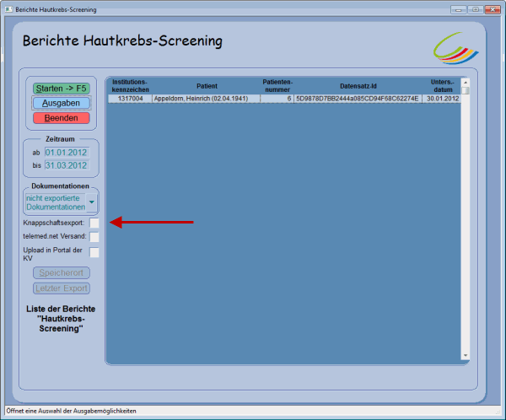Viewport: 506px width, 420px height.
Task: Click the Letzter Export button
Action: click(61, 288)
